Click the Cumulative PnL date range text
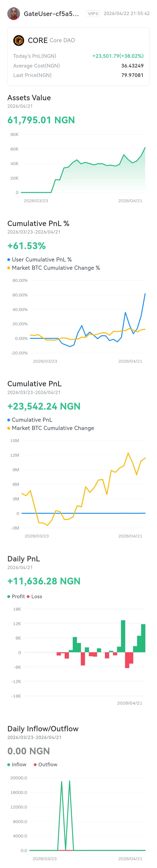The height and width of the screenshot is (868, 157). pos(34,392)
